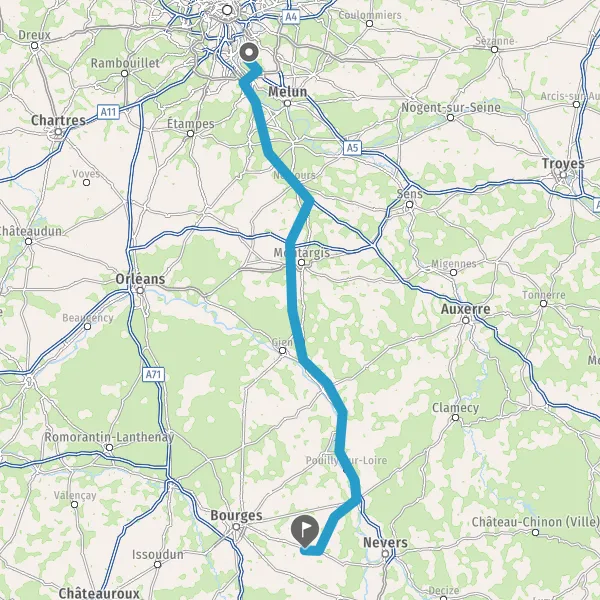600x600 pixels.
Task: Click the A71 motorway shield
Action: (154, 374)
